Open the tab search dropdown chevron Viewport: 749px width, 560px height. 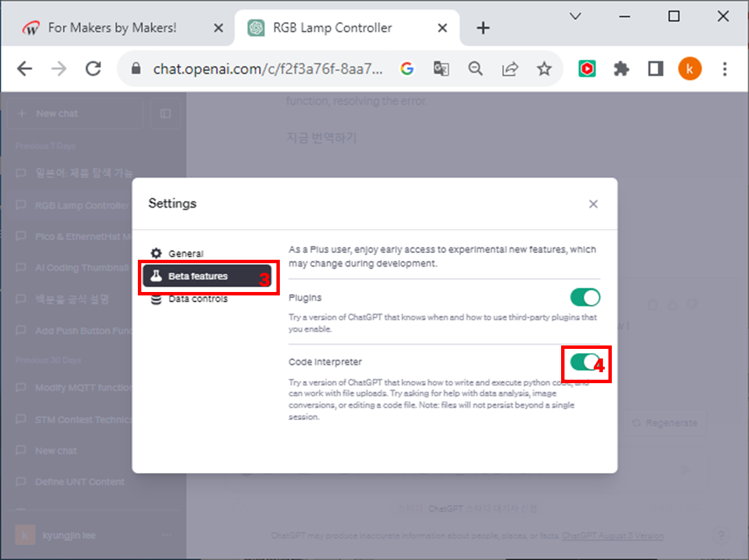(575, 16)
